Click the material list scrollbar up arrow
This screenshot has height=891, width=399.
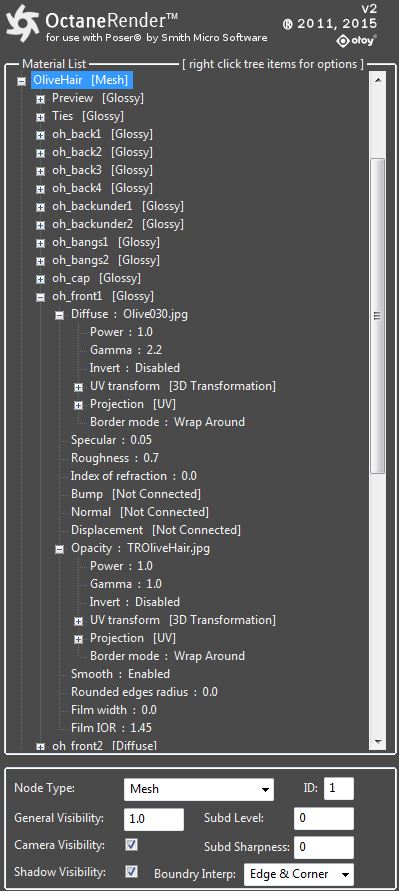(377, 80)
